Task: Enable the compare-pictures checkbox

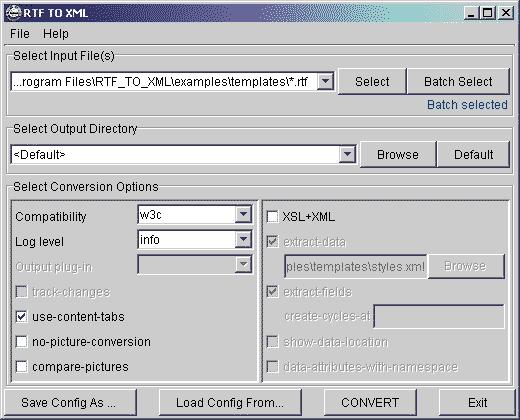Action: click(22, 367)
